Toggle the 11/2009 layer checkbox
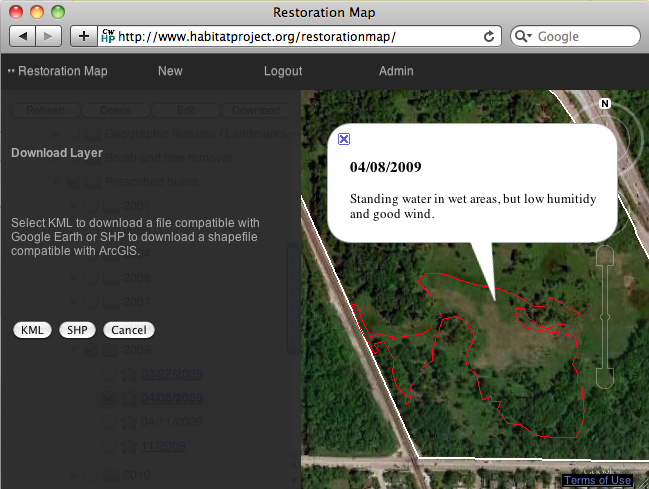The height and width of the screenshot is (489, 649). [x=109, y=446]
